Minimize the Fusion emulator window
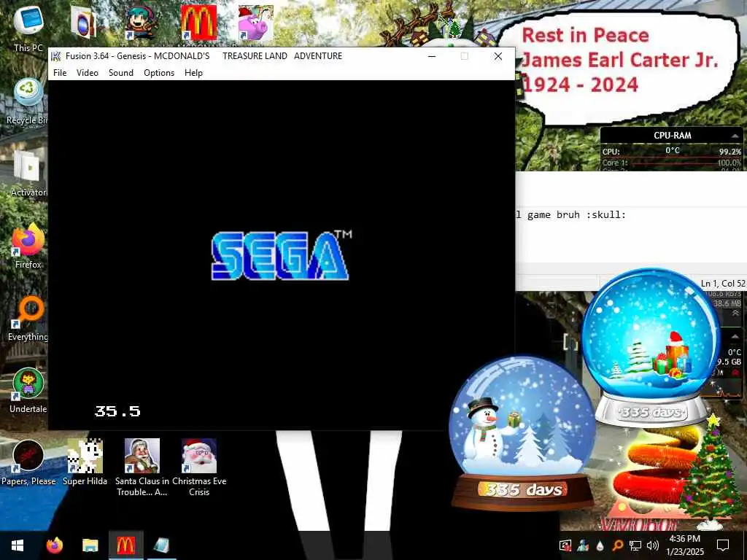This screenshot has width=747, height=560. coord(432,56)
